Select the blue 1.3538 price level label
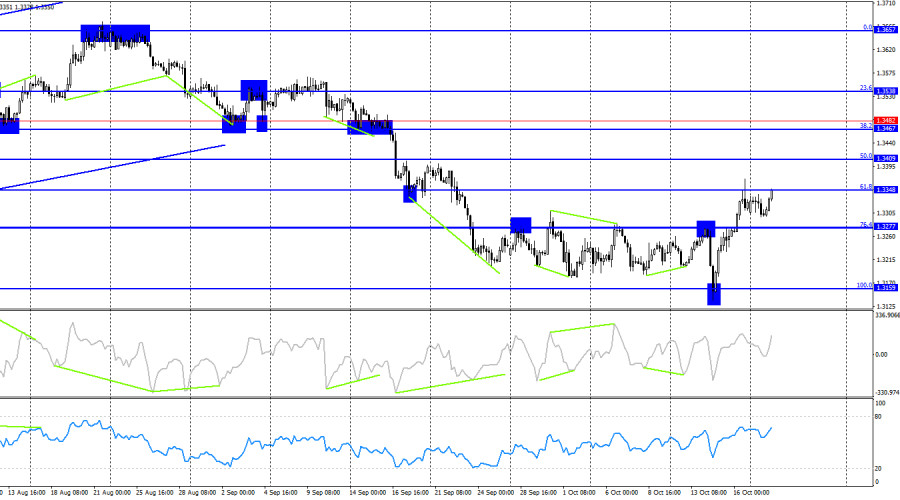The width and height of the screenshot is (900, 500). tap(886, 91)
